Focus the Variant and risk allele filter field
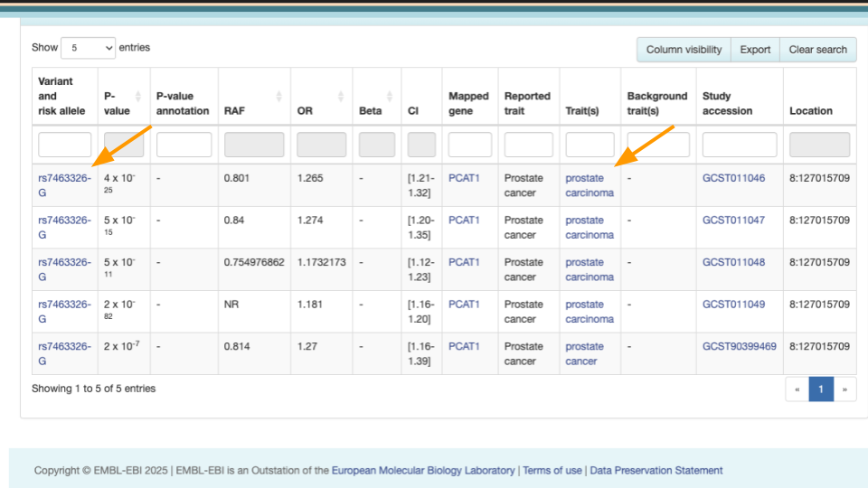This screenshot has height=488, width=868. pyautogui.click(x=65, y=145)
